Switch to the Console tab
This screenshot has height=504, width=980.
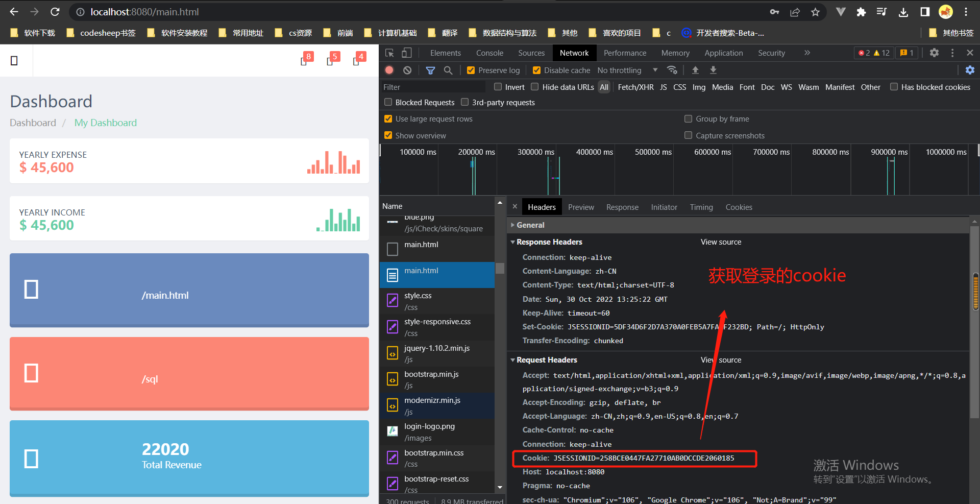[x=489, y=53]
